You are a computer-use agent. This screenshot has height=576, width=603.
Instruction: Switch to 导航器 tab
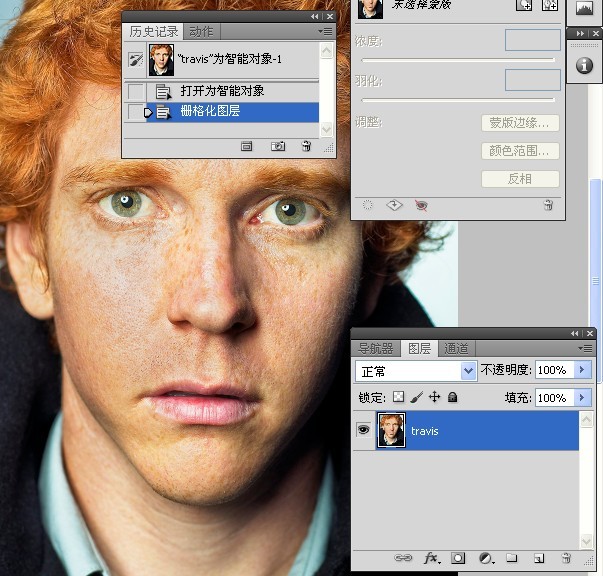click(376, 348)
